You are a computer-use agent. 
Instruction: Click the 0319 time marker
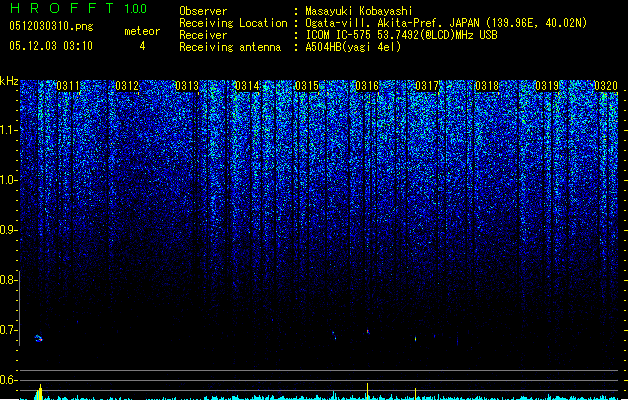pyautogui.click(x=547, y=86)
